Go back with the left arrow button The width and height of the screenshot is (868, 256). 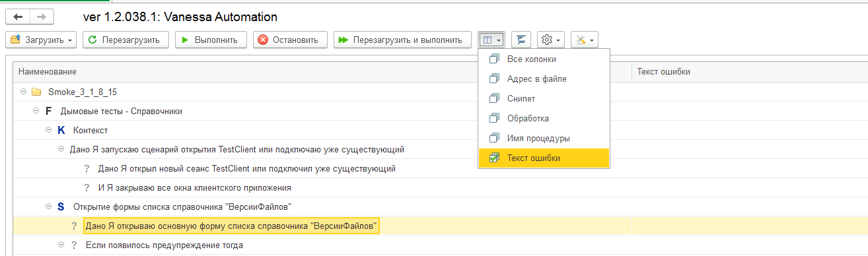(18, 16)
